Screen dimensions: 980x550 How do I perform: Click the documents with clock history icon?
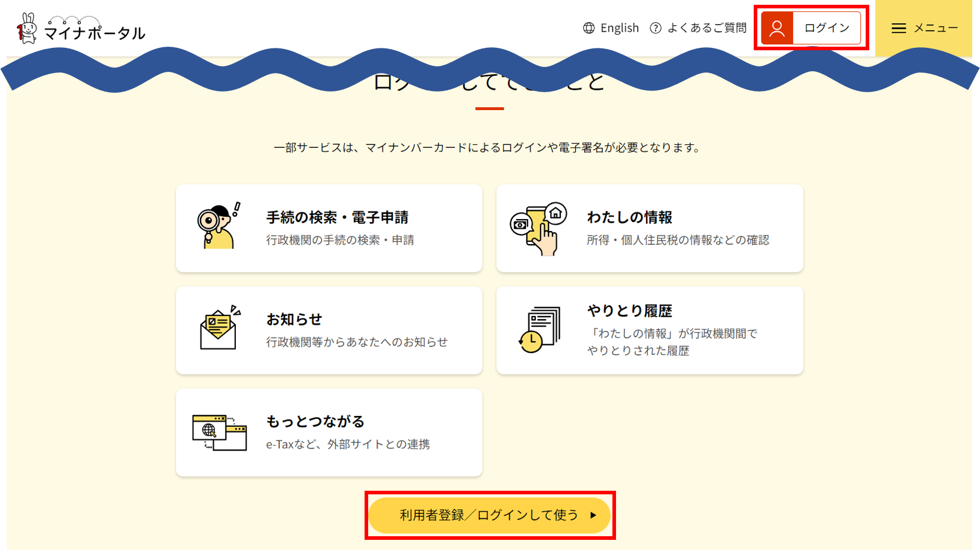point(540,330)
